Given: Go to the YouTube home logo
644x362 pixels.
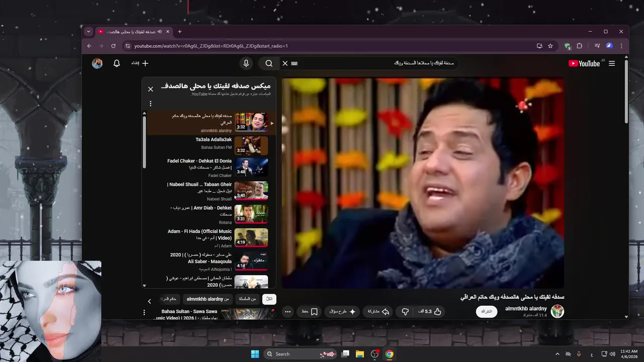Looking at the screenshot, I should pyautogui.click(x=585, y=63).
